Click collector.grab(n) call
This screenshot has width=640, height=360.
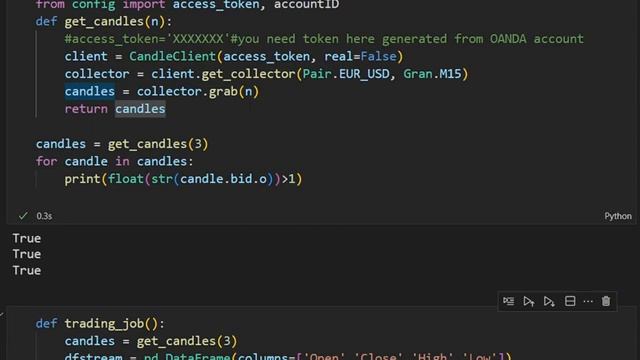point(198,91)
